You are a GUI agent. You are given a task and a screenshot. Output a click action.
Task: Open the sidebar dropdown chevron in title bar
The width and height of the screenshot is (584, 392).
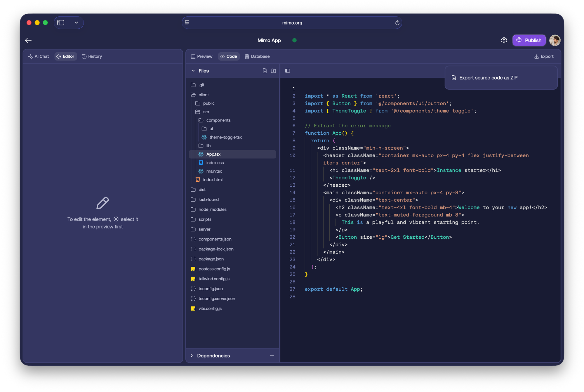77,23
